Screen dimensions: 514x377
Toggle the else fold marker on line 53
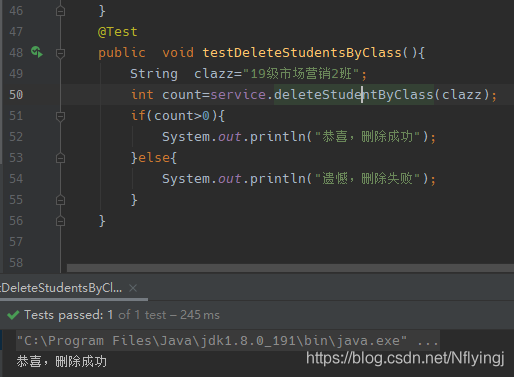[60, 158]
